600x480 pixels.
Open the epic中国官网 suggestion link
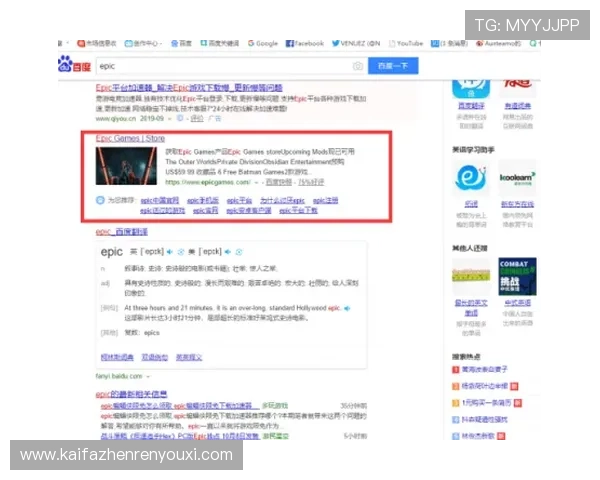(160, 201)
